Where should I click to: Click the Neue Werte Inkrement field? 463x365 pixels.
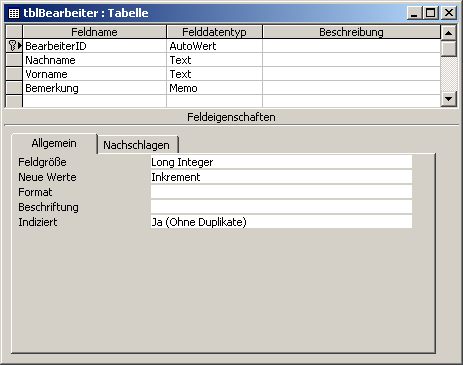(x=281, y=177)
